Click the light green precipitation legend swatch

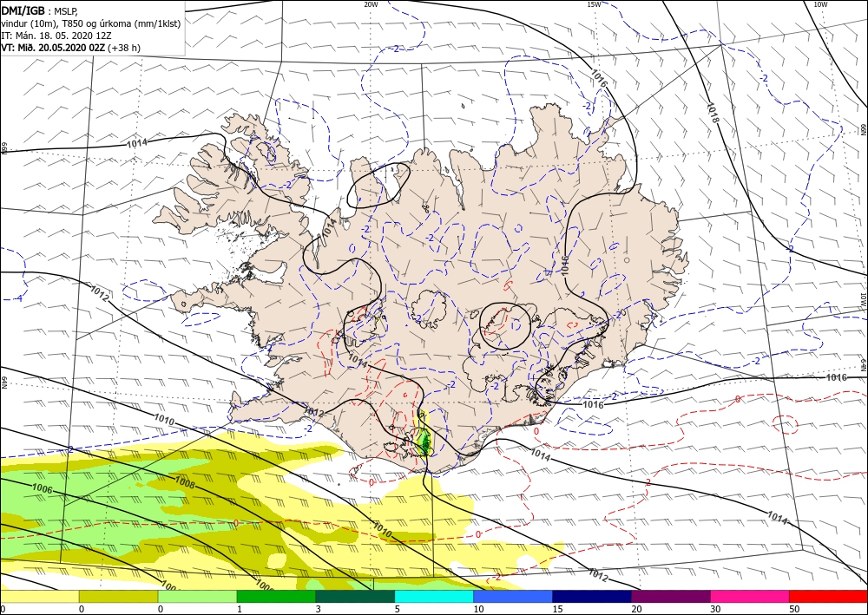click(197, 596)
